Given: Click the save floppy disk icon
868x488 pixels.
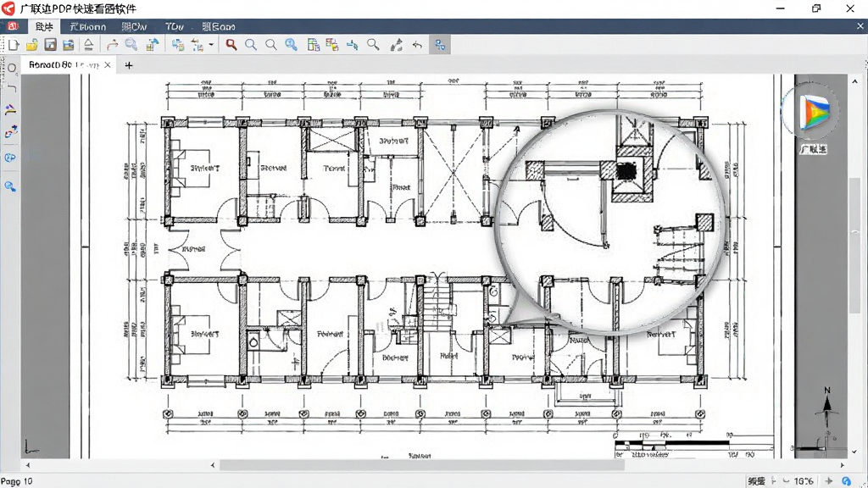Looking at the screenshot, I should 50,45.
